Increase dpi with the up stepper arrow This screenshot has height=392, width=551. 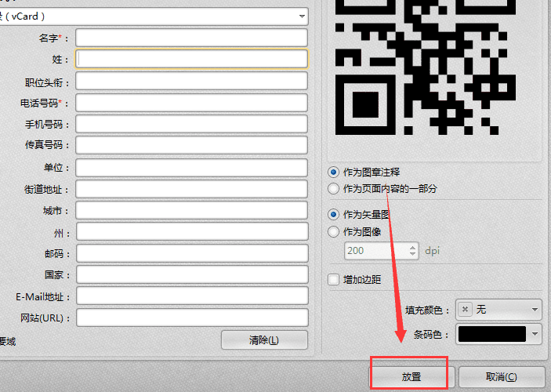point(412,247)
